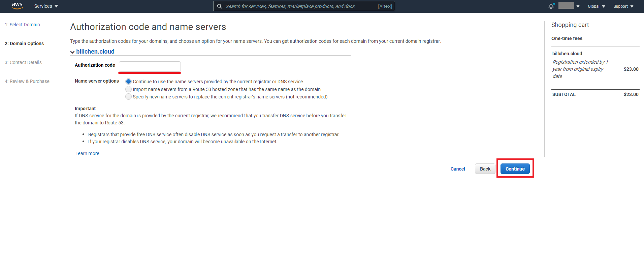Click the 'Registration extended by 1 year' text
Image resolution: width=644 pixels, height=271 pixels.
coord(580,69)
